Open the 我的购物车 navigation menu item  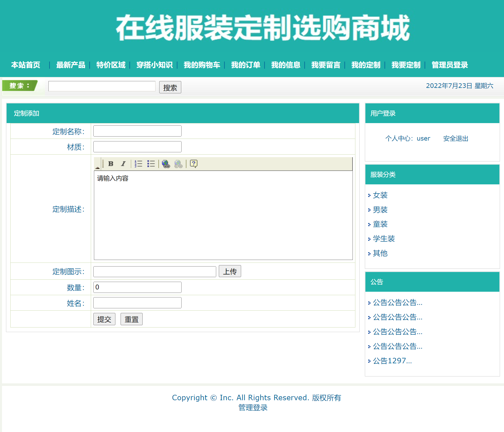[x=202, y=65]
